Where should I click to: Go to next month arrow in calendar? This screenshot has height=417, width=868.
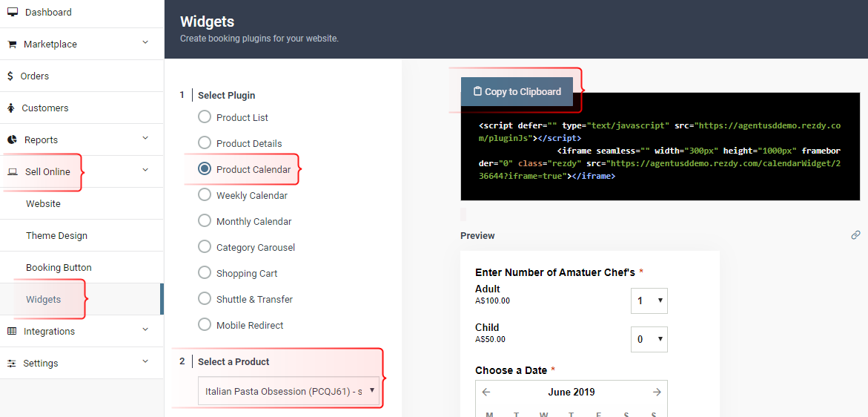(657, 392)
